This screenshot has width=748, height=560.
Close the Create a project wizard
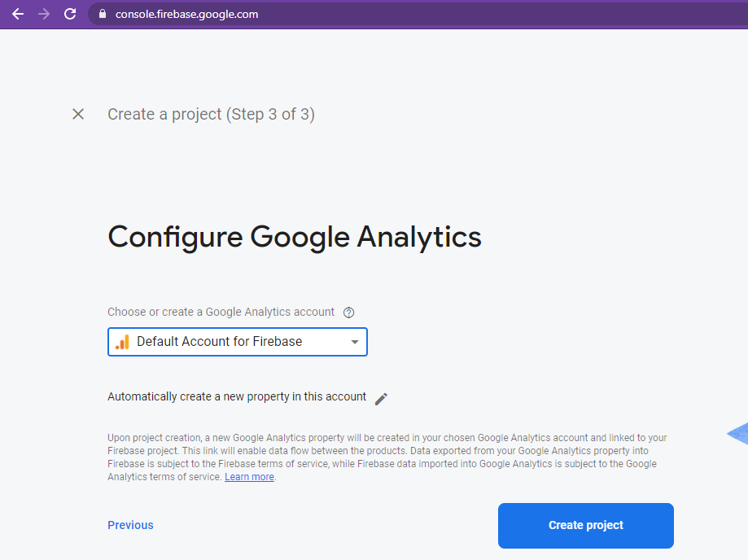coord(78,114)
